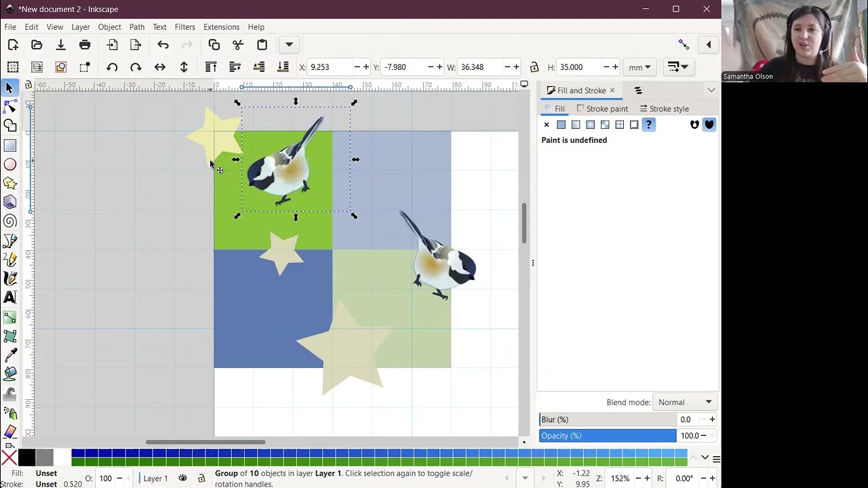
Task: Open the File menu
Action: click(x=10, y=27)
